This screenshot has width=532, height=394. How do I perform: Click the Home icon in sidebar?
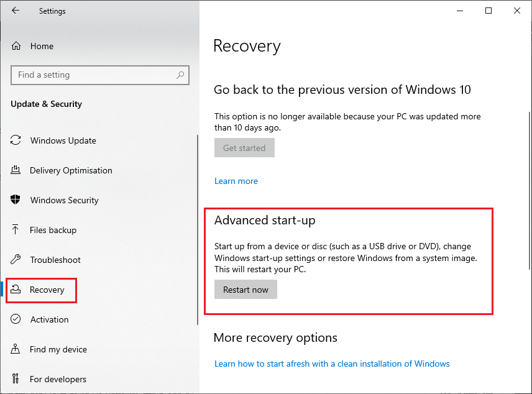coord(17,46)
